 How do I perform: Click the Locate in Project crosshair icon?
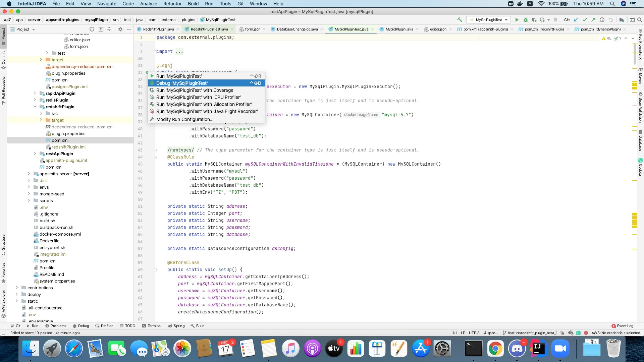[92, 29]
